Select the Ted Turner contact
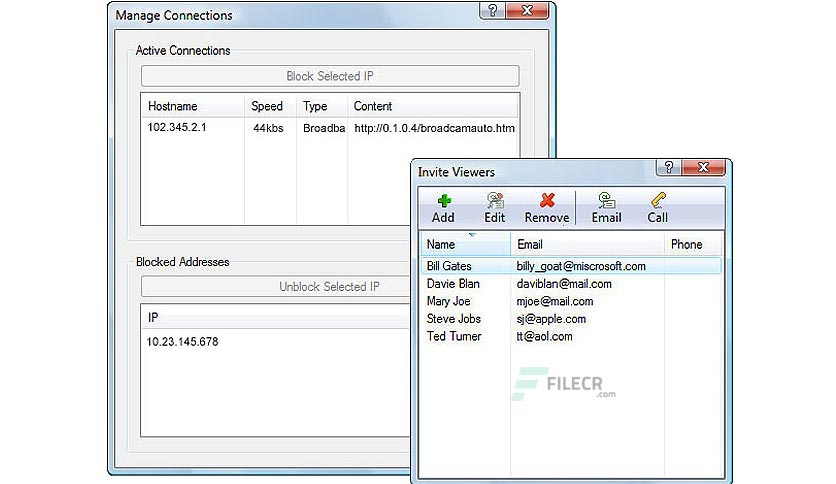 [454, 336]
